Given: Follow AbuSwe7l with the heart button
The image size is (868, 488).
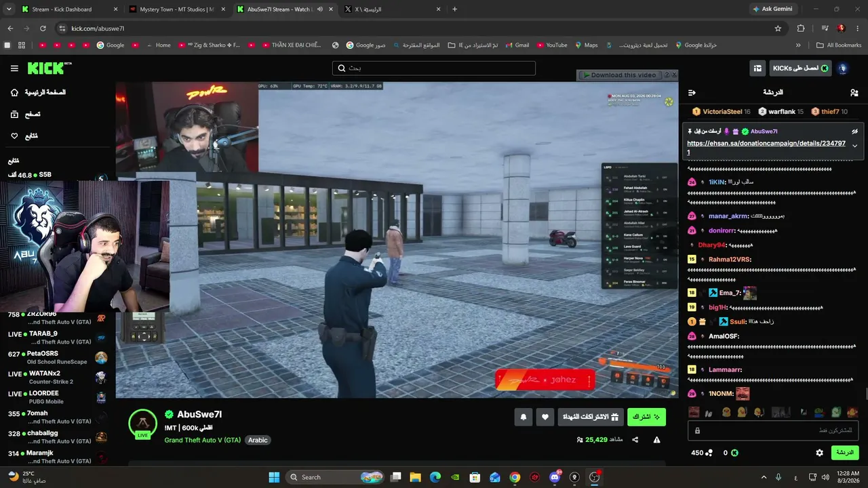Looking at the screenshot, I should [545, 418].
